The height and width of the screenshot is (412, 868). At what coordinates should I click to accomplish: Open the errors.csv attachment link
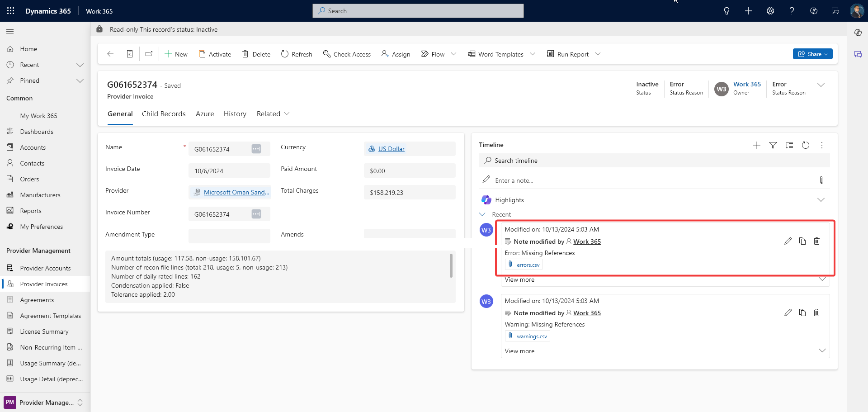click(528, 265)
